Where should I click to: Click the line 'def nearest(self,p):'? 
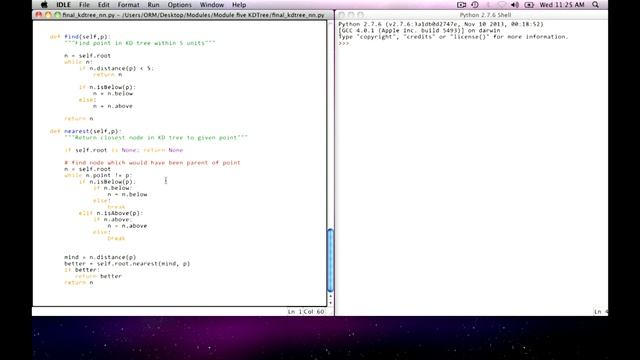click(x=85, y=131)
